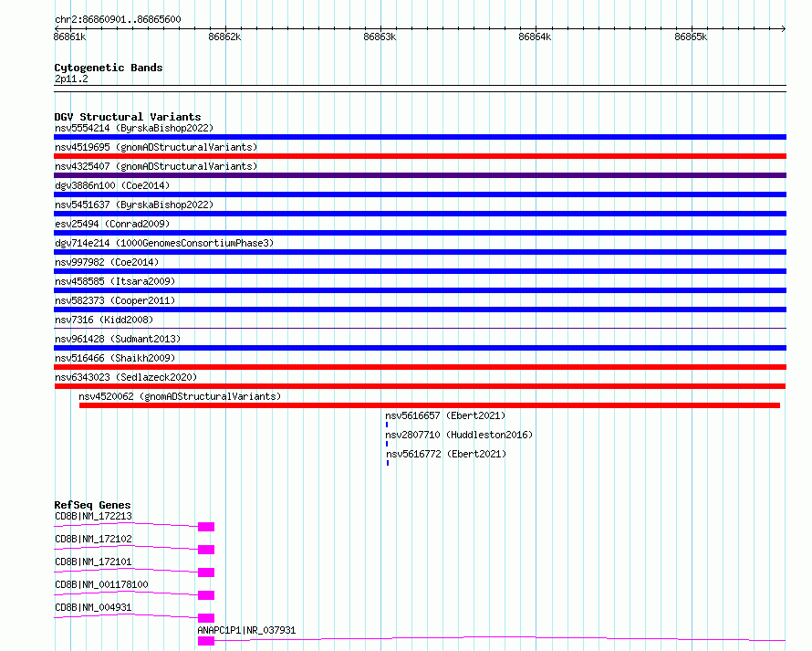Image resolution: width=812 pixels, height=651 pixels.
Task: Click the red nsv516466 variant bar
Action: 420,367
